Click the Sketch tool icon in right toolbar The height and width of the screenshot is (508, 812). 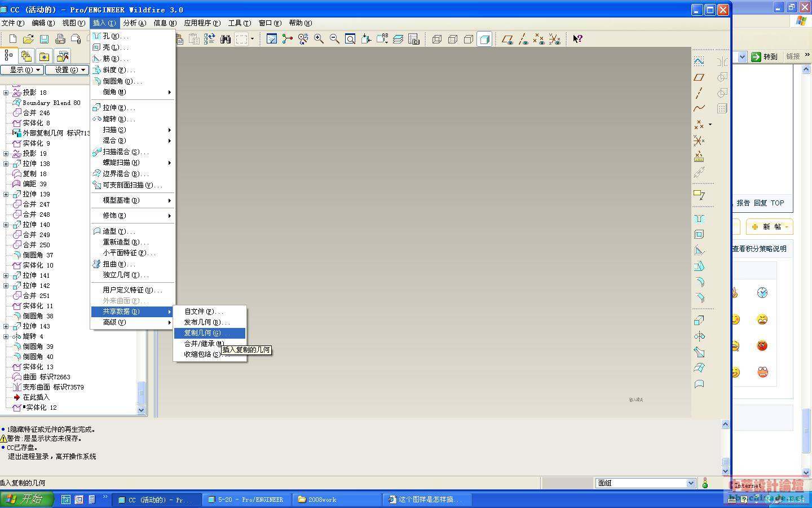[699, 61]
